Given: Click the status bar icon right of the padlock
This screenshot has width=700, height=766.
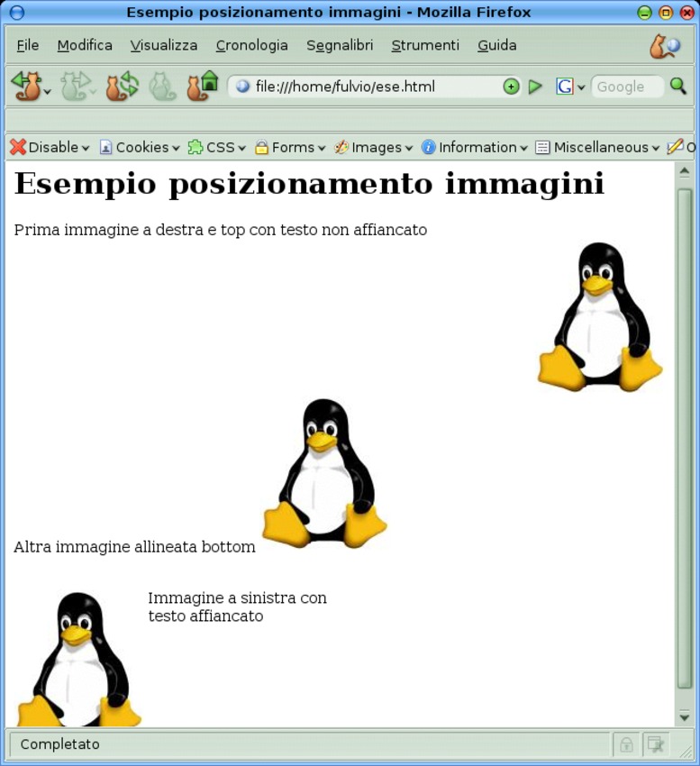Looking at the screenshot, I should click(x=655, y=744).
